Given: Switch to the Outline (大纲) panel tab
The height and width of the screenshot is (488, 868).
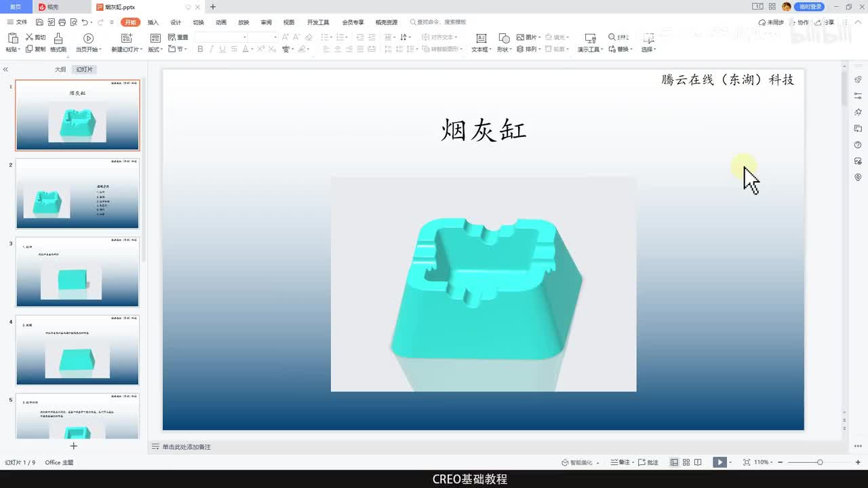Looking at the screenshot, I should point(60,70).
